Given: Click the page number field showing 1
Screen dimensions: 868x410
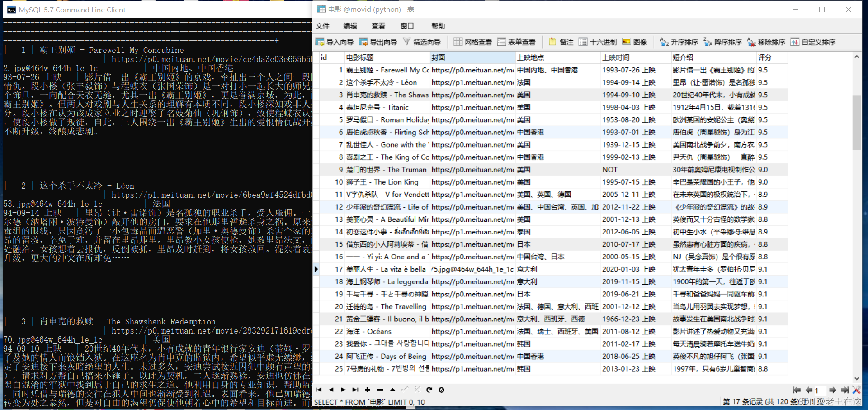Looking at the screenshot, I should (x=819, y=390).
